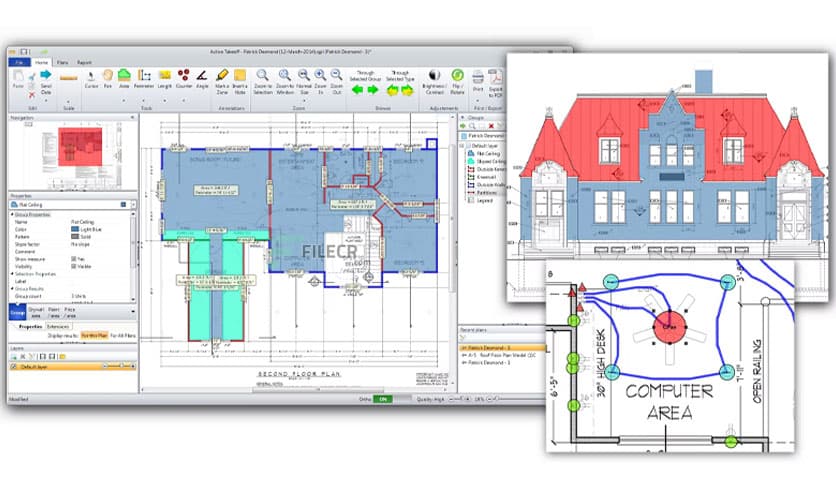
Task: Toggle the Show measure Yes checkbox
Action: 74,259
